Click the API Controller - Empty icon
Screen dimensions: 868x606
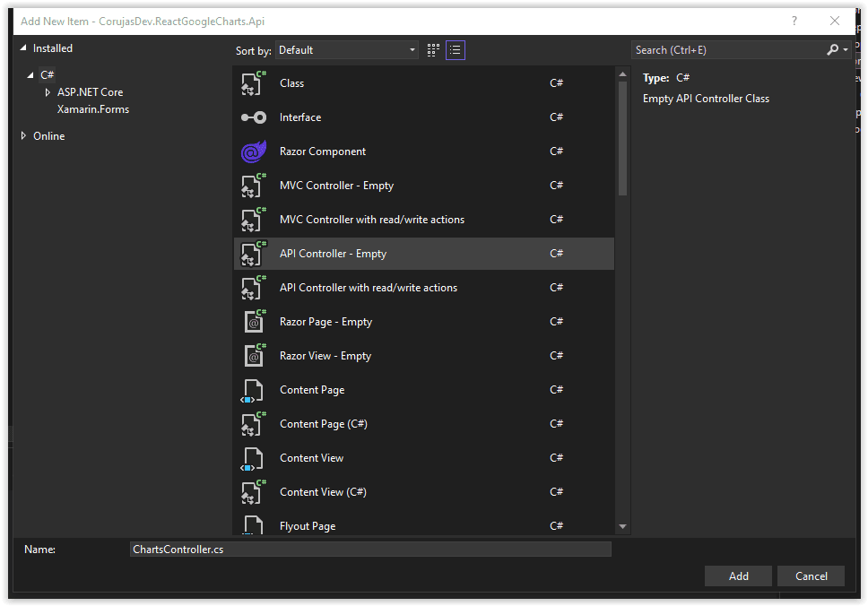click(254, 254)
